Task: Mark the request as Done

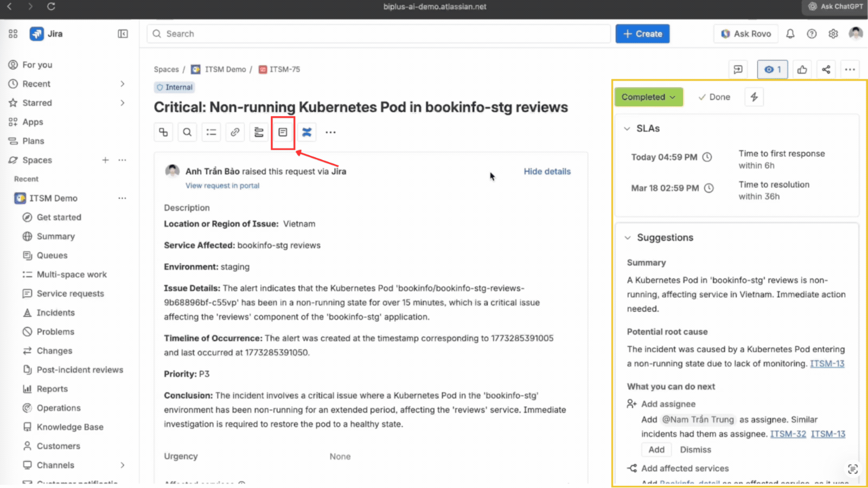Action: (714, 97)
